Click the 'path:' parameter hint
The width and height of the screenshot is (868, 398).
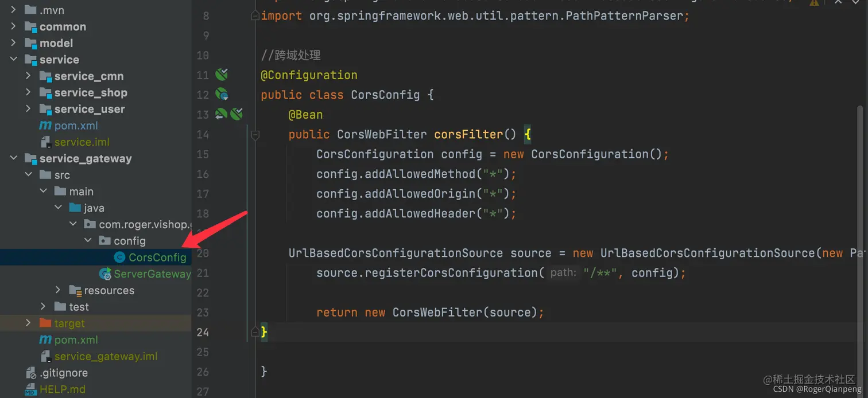tap(563, 273)
